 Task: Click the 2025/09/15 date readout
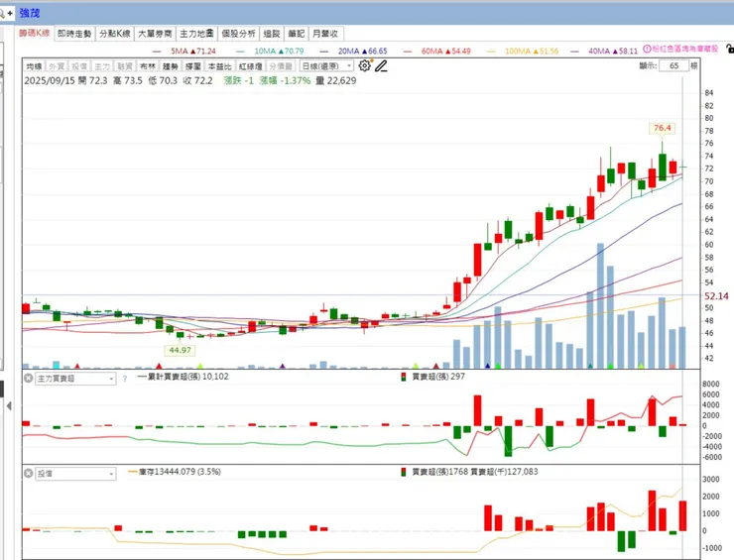(50, 80)
